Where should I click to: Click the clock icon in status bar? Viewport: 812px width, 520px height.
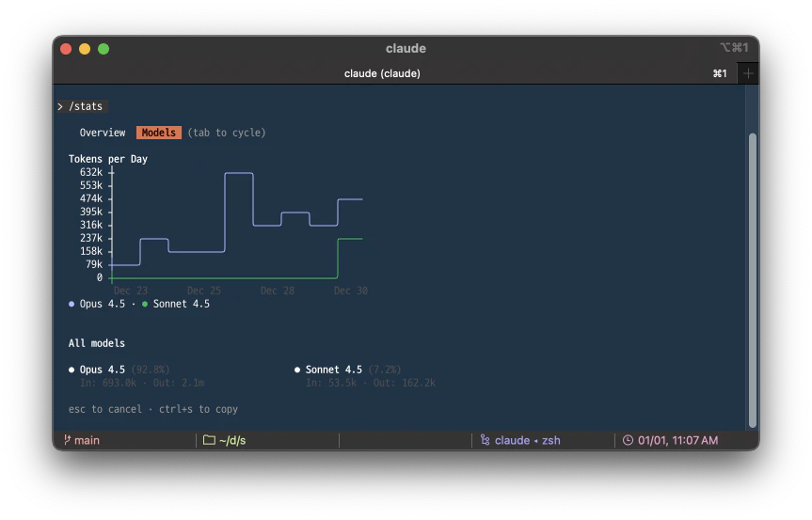(628, 440)
